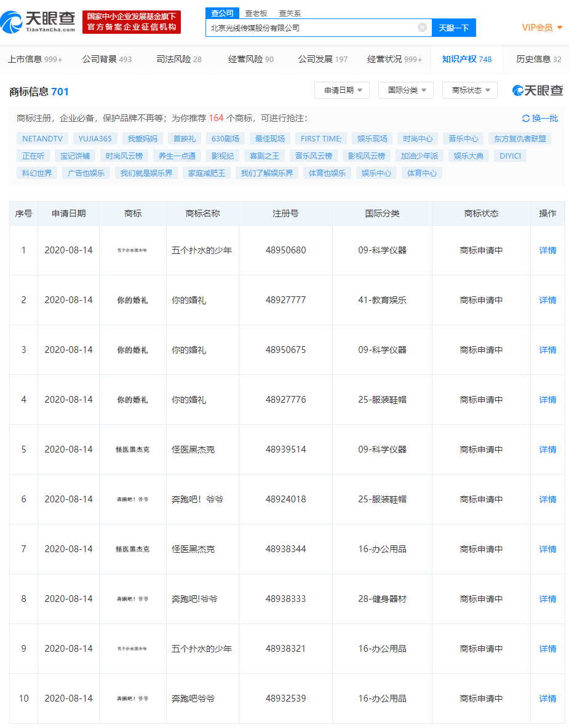
Task: Click the 体育中心 trademark tag
Action: [422, 173]
